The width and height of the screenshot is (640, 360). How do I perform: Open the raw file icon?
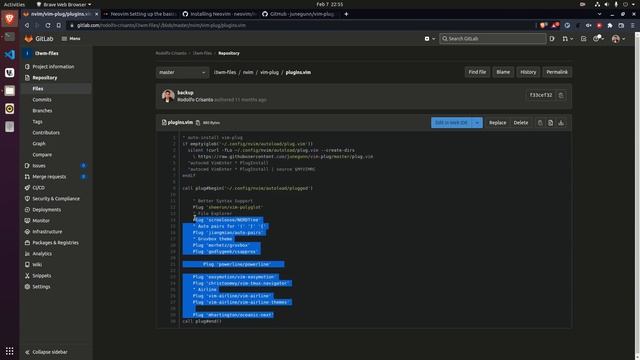tap(550, 123)
